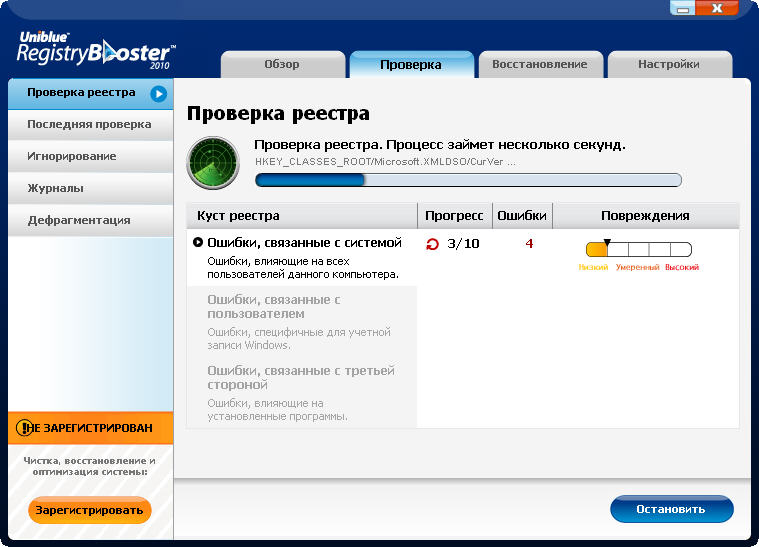Image resolution: width=759 pixels, height=547 pixels.
Task: Click the Умеренный damage label
Action: [638, 267]
